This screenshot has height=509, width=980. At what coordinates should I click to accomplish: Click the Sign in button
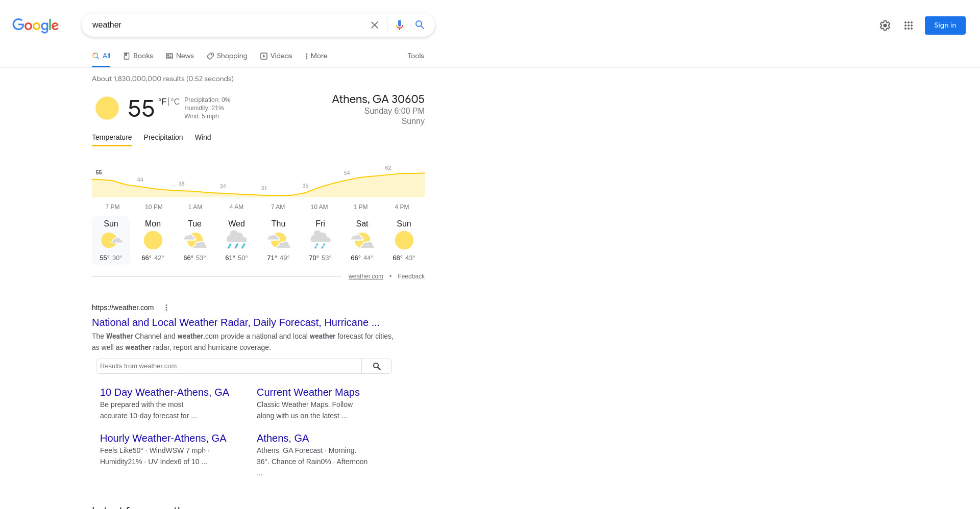point(945,26)
